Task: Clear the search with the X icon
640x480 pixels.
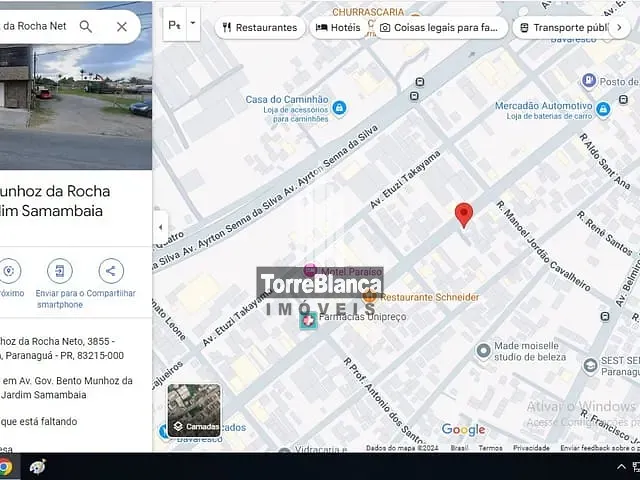Action: tap(122, 27)
